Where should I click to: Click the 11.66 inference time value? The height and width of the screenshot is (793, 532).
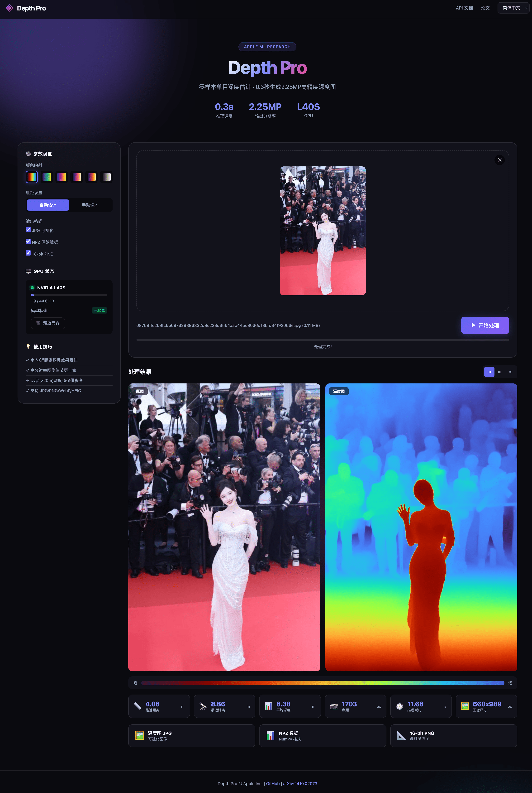point(415,704)
